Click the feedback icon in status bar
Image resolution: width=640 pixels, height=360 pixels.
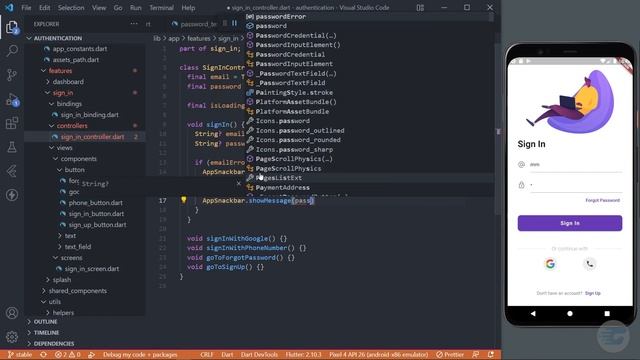pyautogui.click(x=476, y=355)
